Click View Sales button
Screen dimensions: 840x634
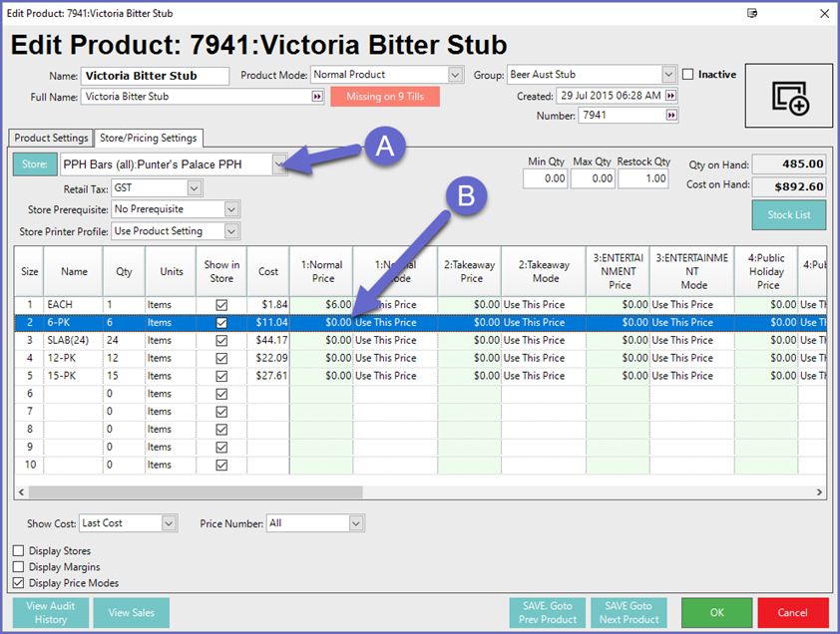tap(132, 613)
